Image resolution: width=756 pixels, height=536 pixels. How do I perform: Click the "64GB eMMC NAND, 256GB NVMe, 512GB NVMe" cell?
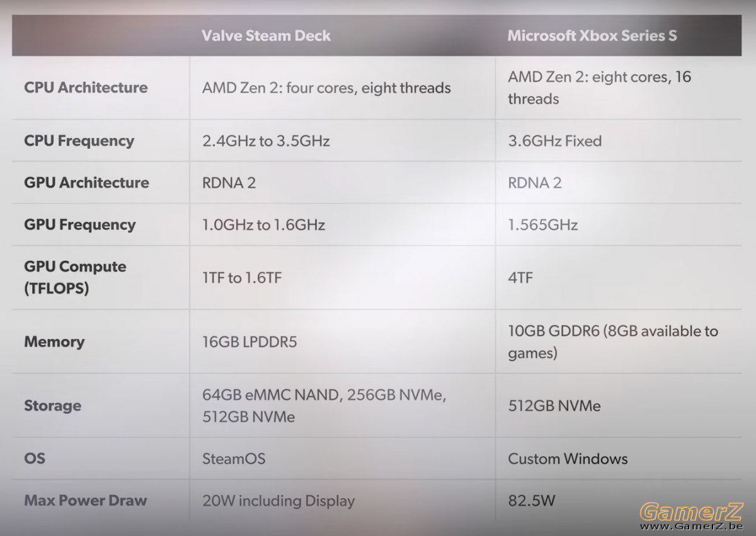click(x=324, y=406)
